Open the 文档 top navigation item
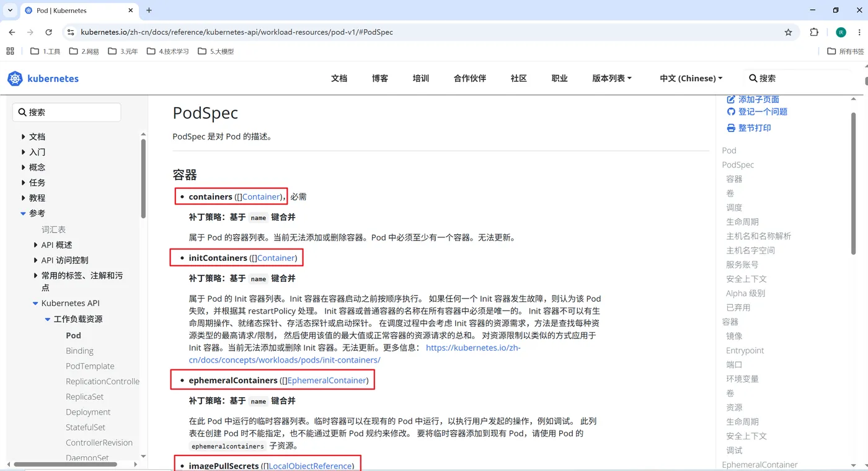 click(339, 78)
